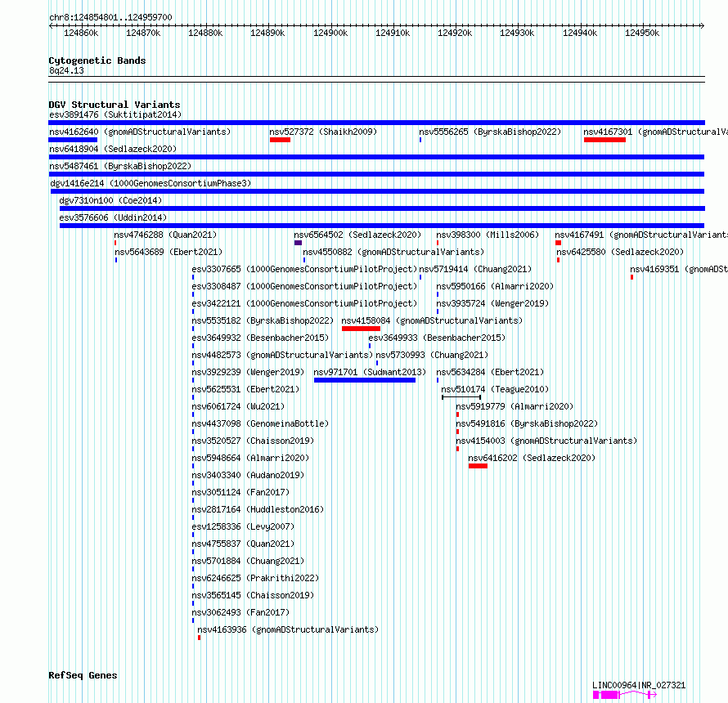Click the red nsv6416202 variant bar
Screen dimensions: 728x703
478,466
